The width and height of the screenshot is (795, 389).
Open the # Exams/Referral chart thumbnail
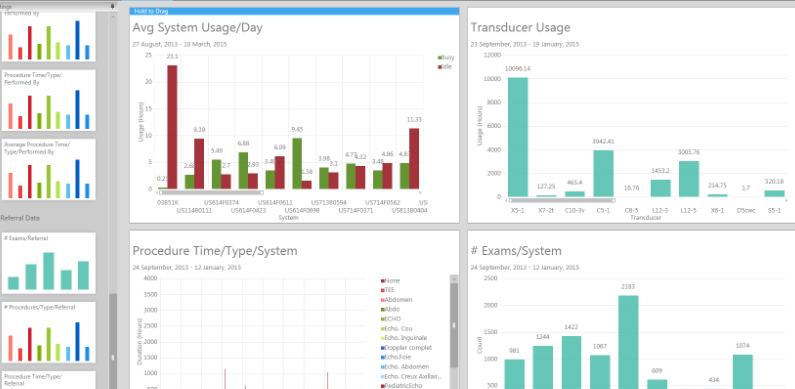[49, 263]
